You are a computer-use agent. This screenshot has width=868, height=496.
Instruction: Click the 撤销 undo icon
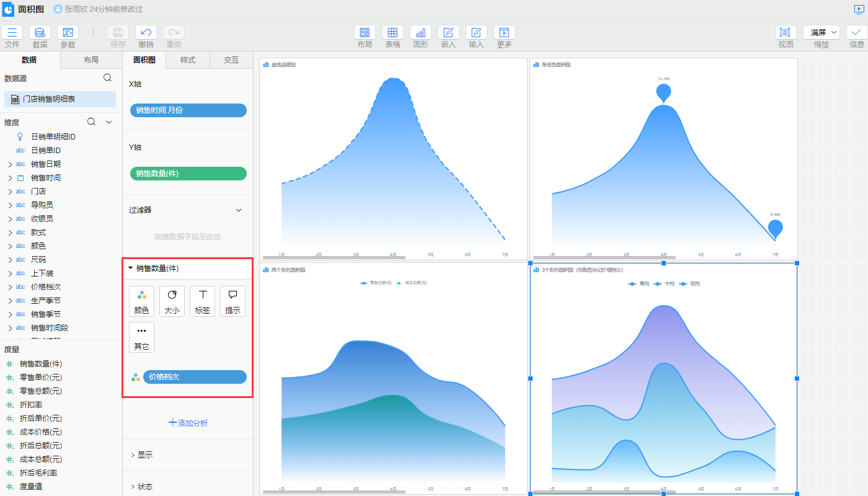(146, 33)
